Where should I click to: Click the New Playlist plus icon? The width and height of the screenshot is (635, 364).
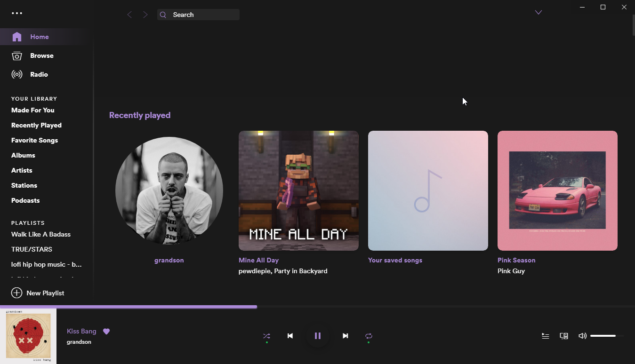pos(16,293)
